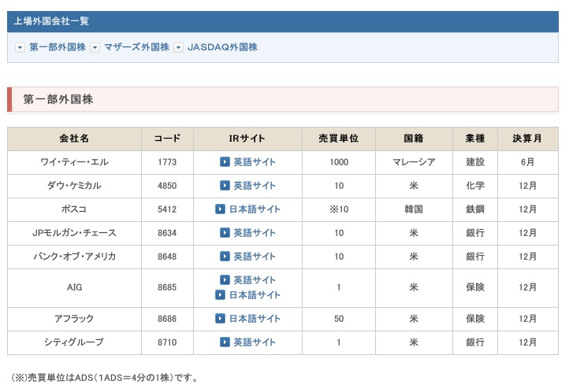Click play icon in ポスコ row
This screenshot has height=392, width=569.
click(x=220, y=209)
